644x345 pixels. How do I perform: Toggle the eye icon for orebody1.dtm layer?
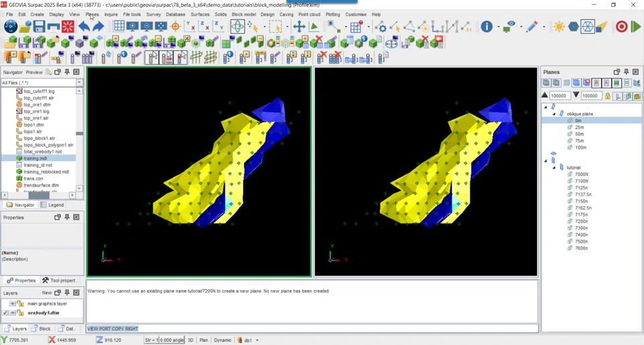coord(12,313)
